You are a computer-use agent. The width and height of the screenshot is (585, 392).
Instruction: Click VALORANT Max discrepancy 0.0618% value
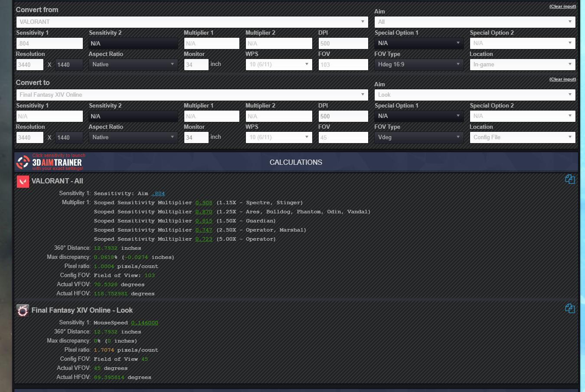pyautogui.click(x=105, y=257)
